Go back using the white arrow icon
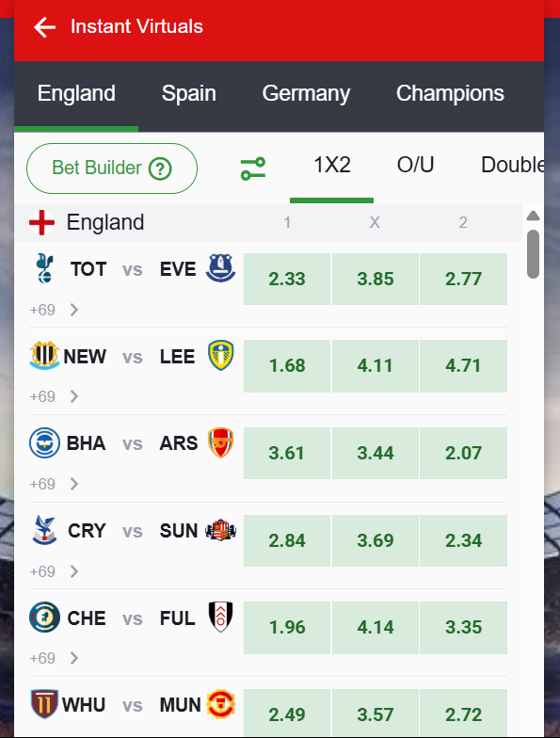 45,26
